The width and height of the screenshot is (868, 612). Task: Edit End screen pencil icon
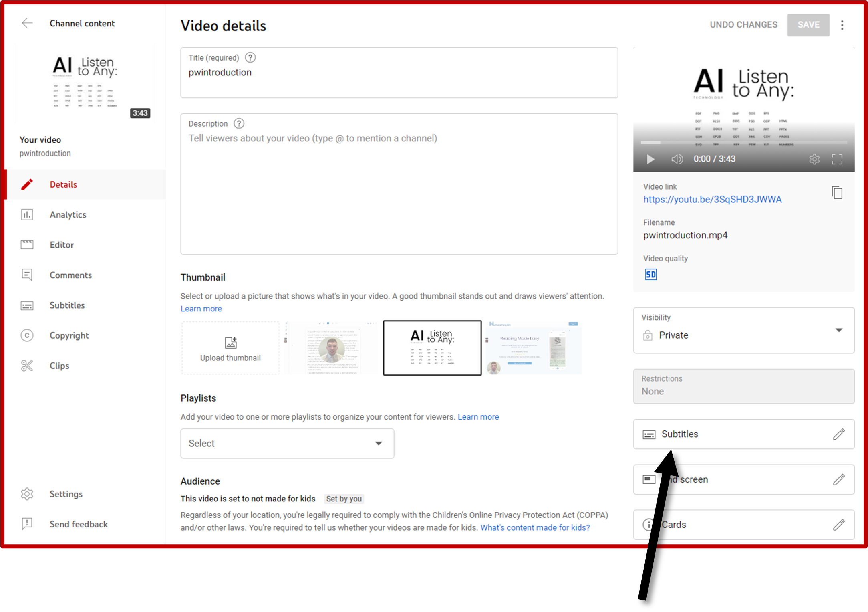click(x=839, y=479)
